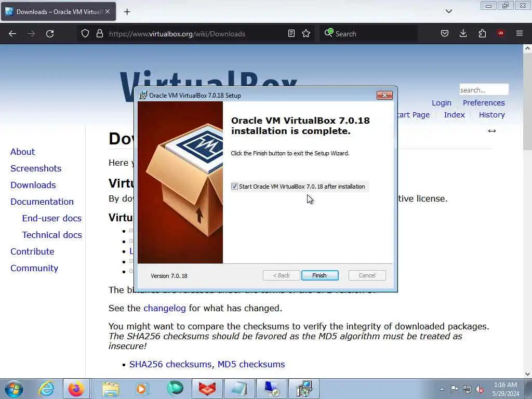The width and height of the screenshot is (532, 399).
Task: Open the taskbar clock showing 1:16 AM
Action: pyautogui.click(x=506, y=389)
